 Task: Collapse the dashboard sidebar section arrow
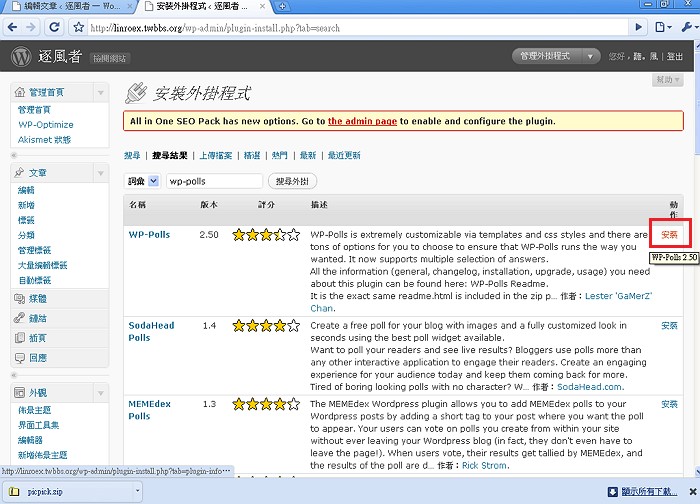(x=100, y=92)
